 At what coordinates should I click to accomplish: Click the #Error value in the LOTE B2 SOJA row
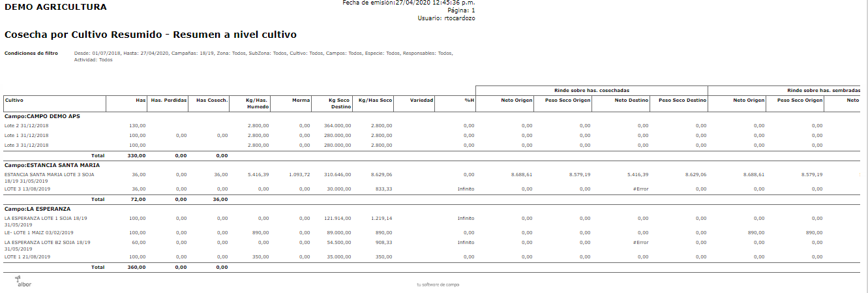(x=641, y=242)
